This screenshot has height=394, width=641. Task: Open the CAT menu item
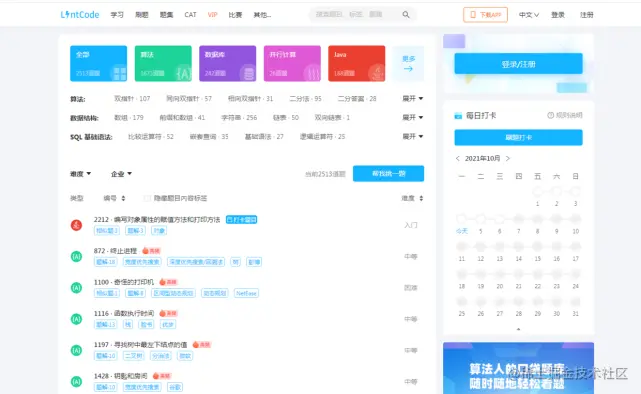point(191,15)
